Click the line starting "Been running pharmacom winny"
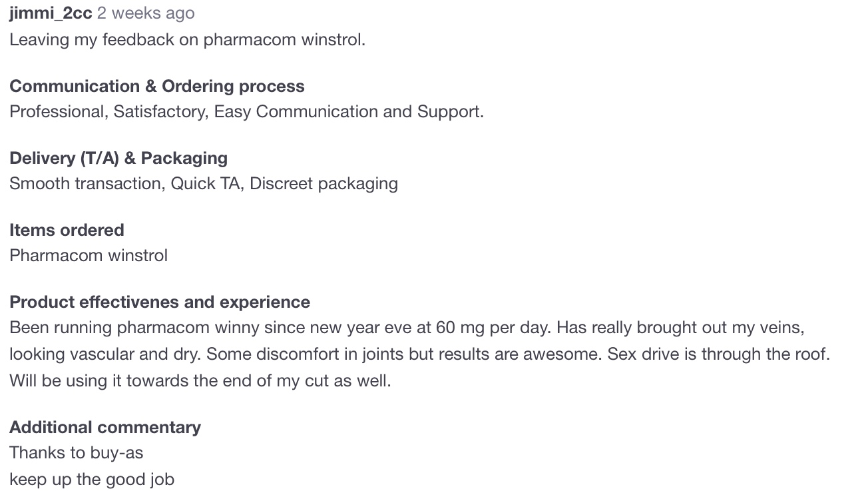868x501 pixels. [407, 328]
